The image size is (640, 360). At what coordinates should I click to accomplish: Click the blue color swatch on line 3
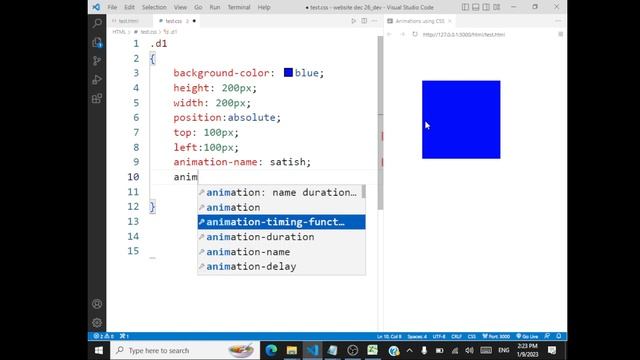tap(288, 73)
